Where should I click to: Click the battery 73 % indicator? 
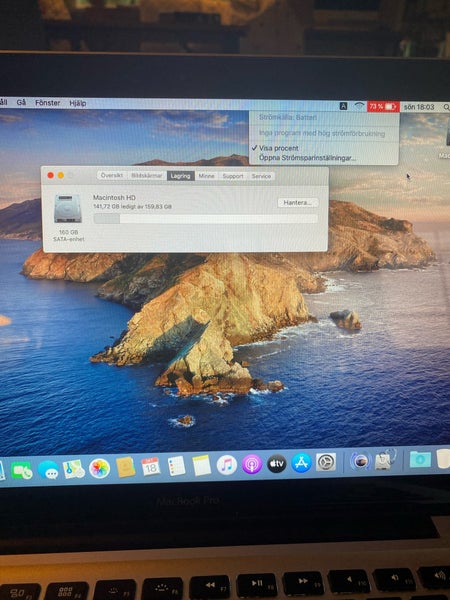[383, 107]
